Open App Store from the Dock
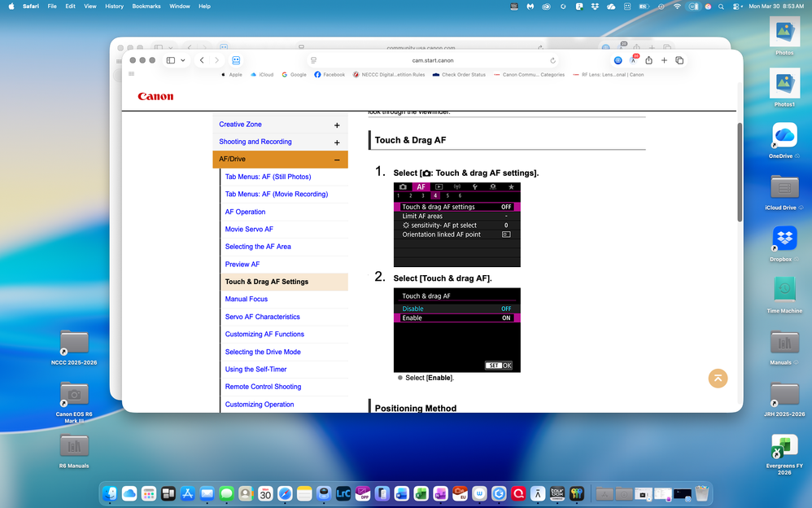 pyautogui.click(x=187, y=493)
